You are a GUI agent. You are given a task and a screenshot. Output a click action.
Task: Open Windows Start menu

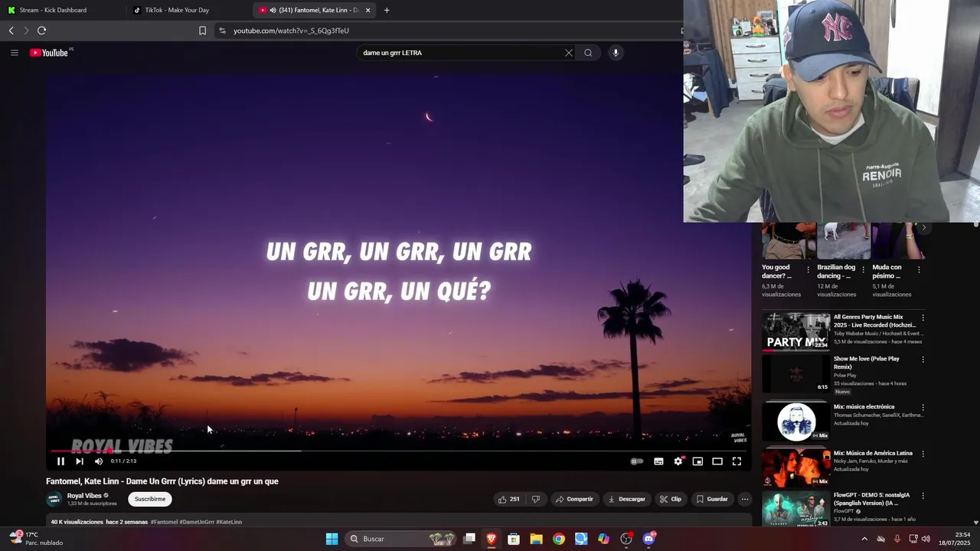tap(332, 539)
